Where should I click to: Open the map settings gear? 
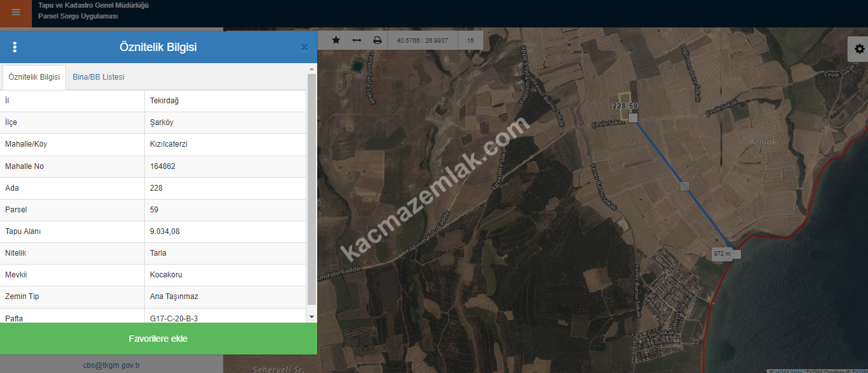click(x=859, y=49)
